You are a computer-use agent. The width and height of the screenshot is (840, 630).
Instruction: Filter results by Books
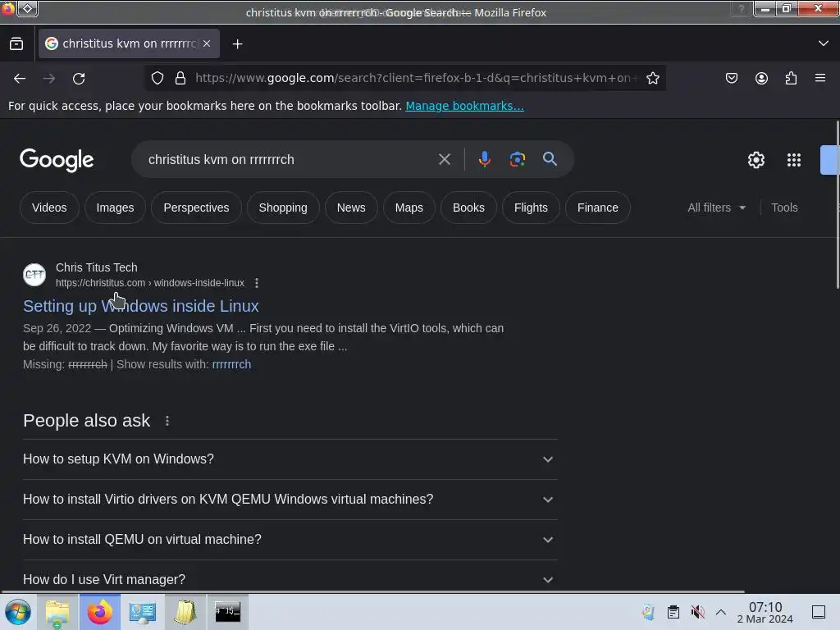tap(468, 208)
